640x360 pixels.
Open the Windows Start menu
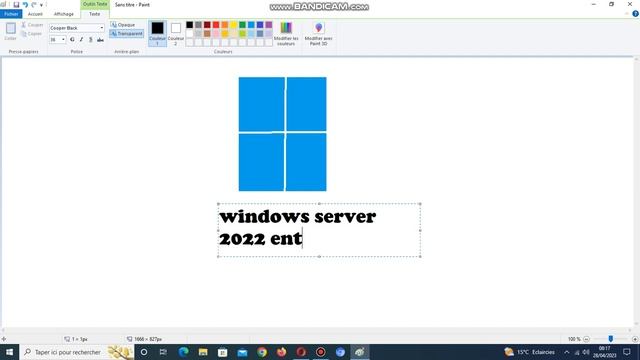[x=9, y=352]
